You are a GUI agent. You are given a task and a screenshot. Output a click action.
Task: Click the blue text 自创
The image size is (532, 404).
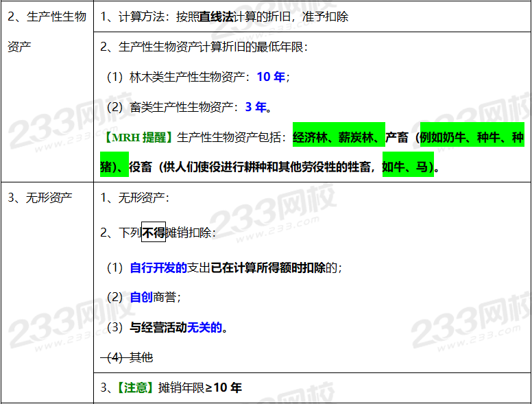pos(141,298)
